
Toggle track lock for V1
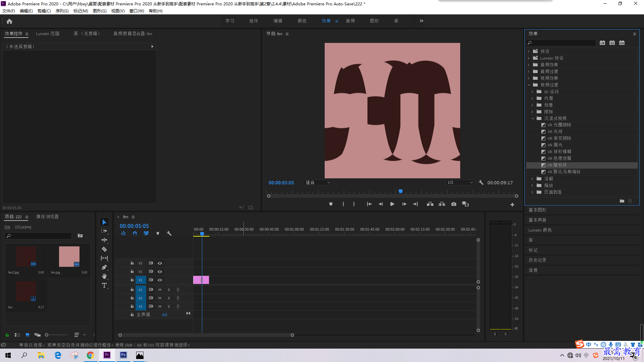click(x=132, y=280)
